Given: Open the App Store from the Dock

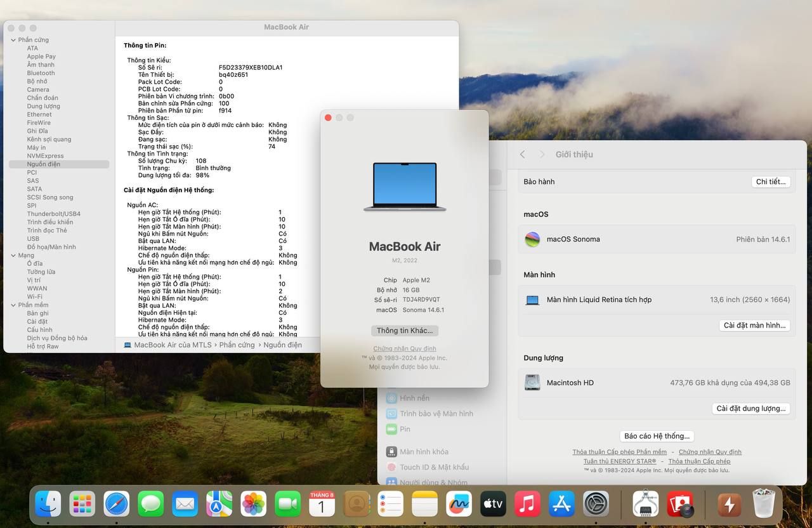Looking at the screenshot, I should point(562,504).
